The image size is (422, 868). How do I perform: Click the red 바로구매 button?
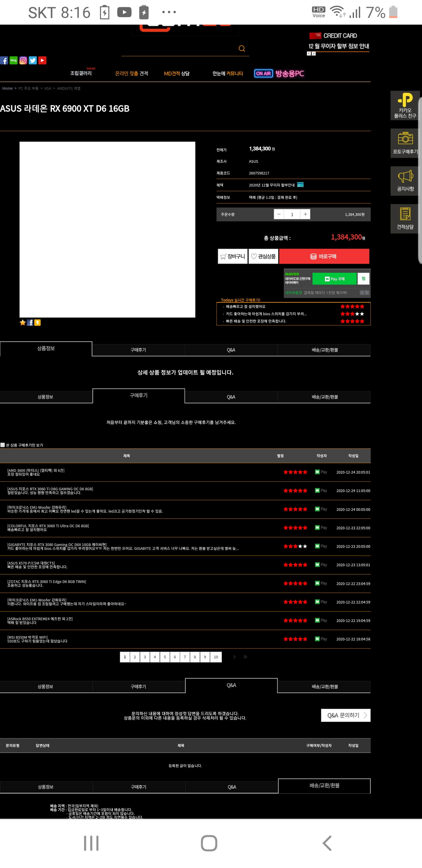tap(324, 256)
